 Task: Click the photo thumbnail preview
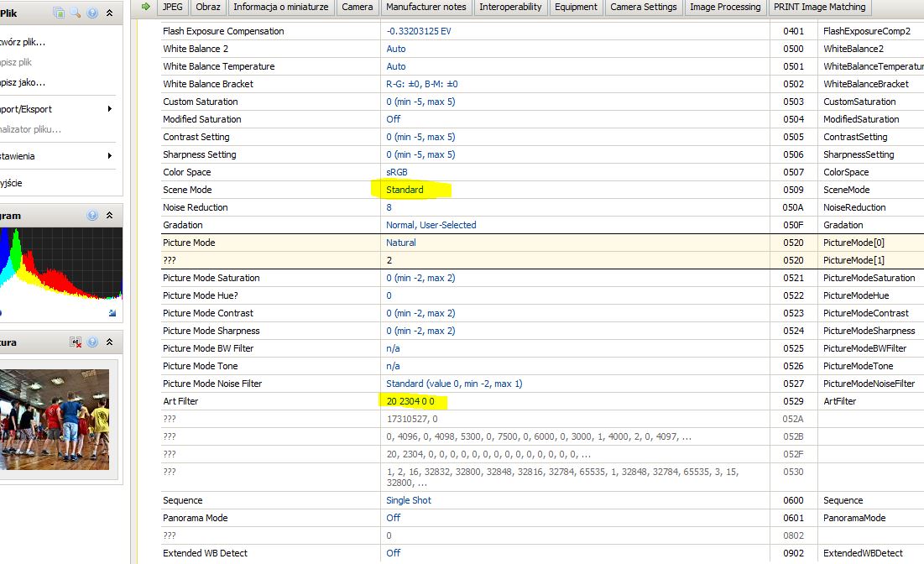pyautogui.click(x=55, y=420)
